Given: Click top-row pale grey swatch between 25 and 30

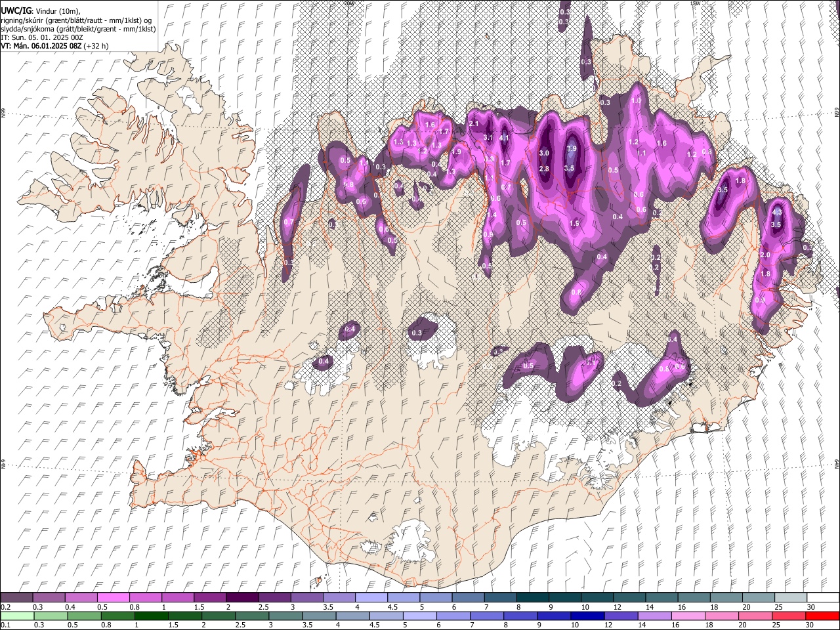Looking at the screenshot, I should click(x=790, y=597).
